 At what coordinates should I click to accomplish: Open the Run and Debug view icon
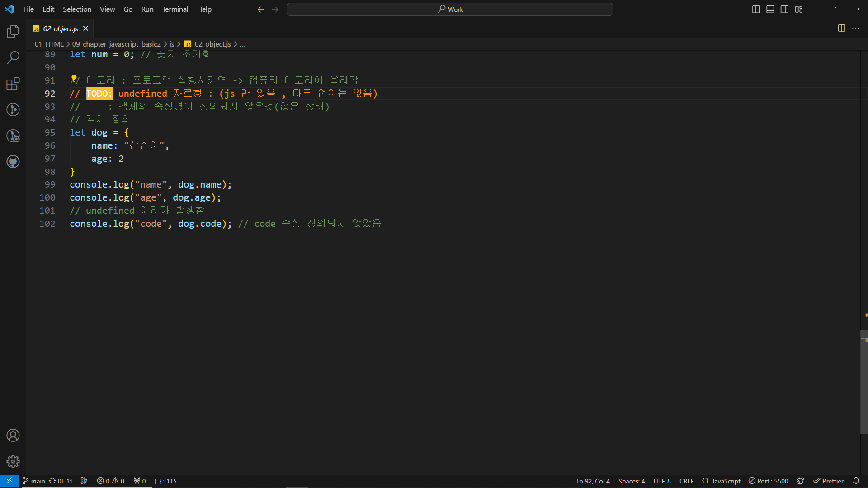tap(13, 136)
